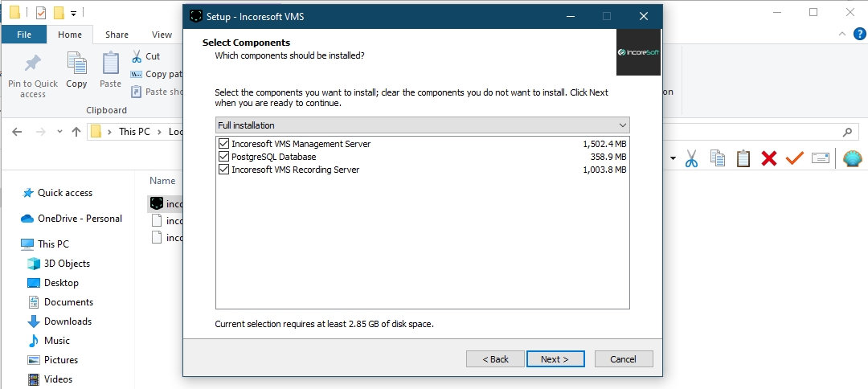The image size is (868, 389).
Task: Click the IncoreSoft logo in Setup dialog
Action: point(638,52)
